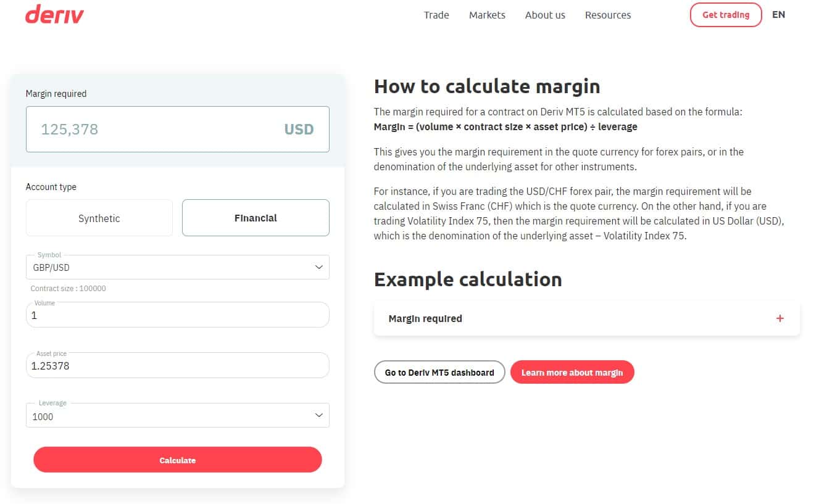Viewport: 819px width, 504px height.
Task: Select the Synthetic account type
Action: pos(99,218)
